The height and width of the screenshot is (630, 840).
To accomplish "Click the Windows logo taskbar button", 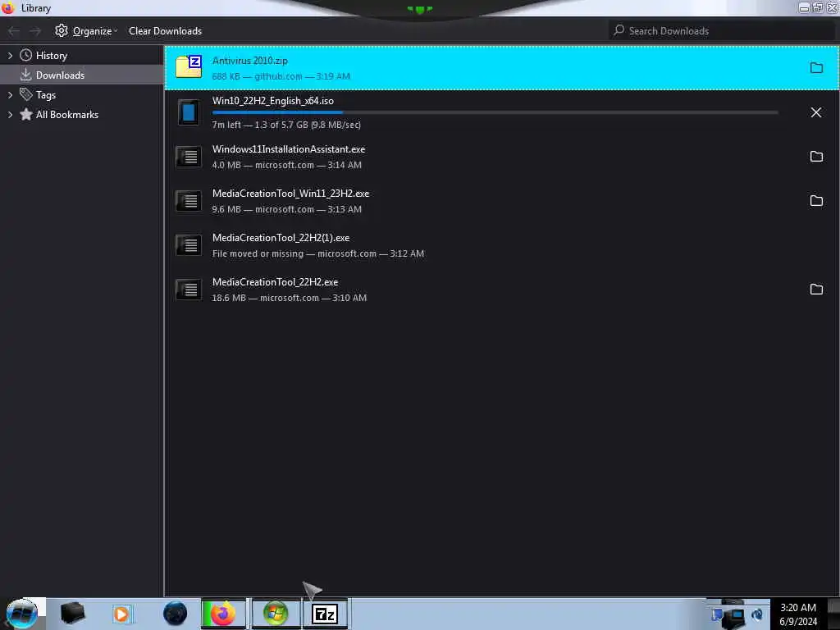I will (x=276, y=614).
